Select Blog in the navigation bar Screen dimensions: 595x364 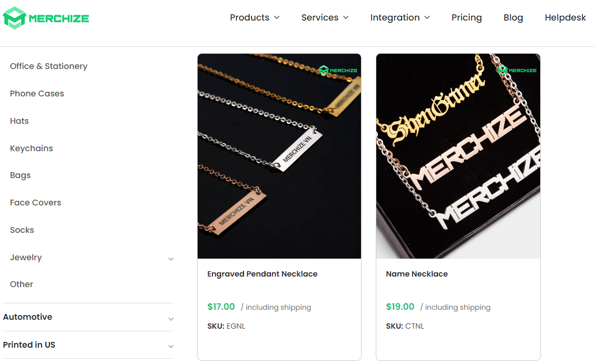tap(513, 17)
